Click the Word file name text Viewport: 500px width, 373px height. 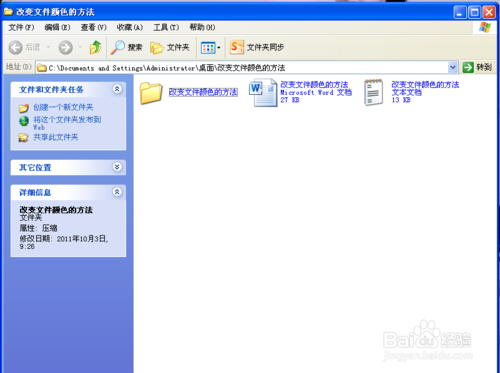click(x=314, y=85)
